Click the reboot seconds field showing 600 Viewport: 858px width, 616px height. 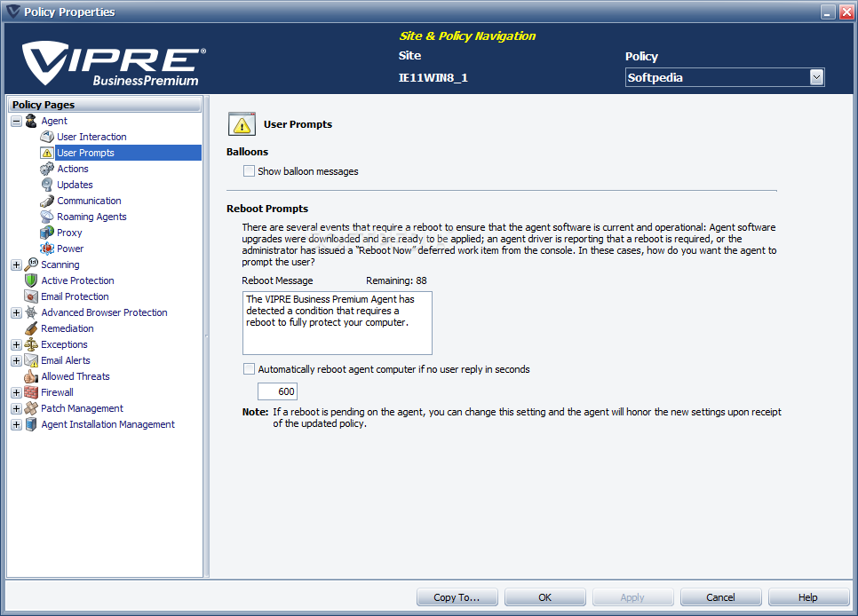point(277,391)
